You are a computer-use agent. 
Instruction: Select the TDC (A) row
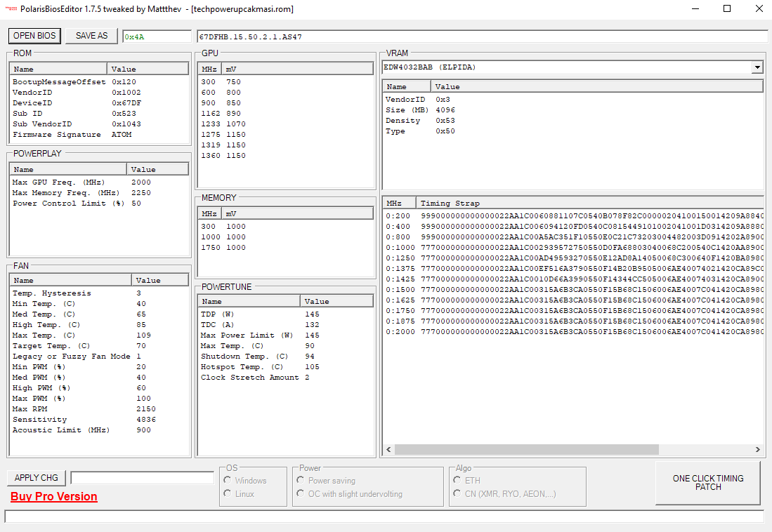(286, 325)
